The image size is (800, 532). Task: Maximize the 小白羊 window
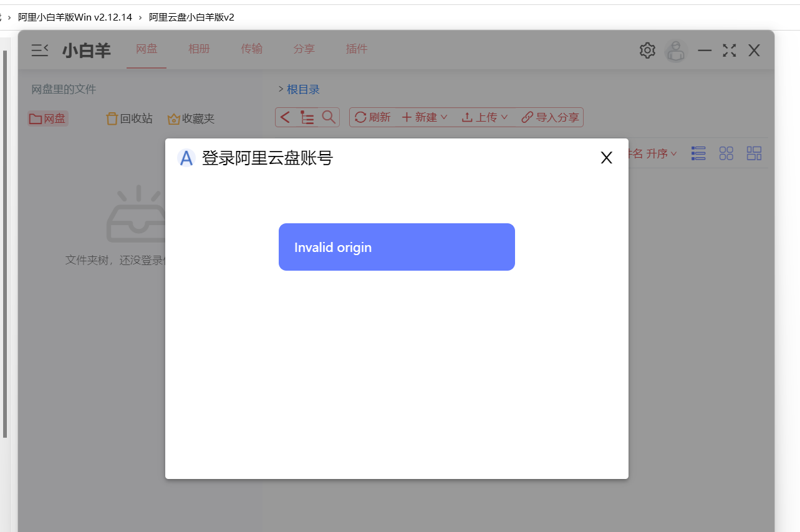point(730,51)
